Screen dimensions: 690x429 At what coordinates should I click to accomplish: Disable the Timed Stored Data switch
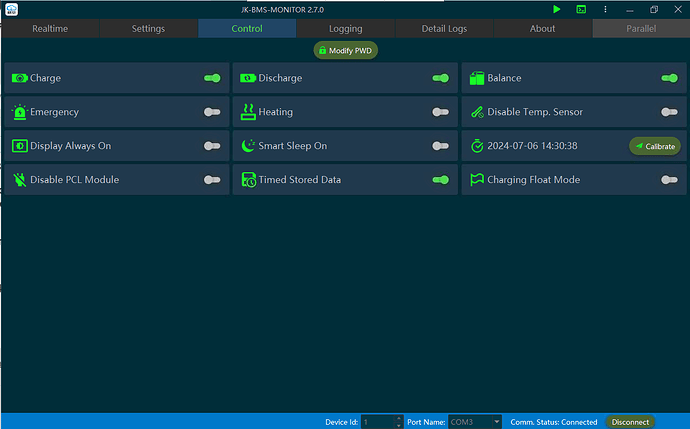440,180
